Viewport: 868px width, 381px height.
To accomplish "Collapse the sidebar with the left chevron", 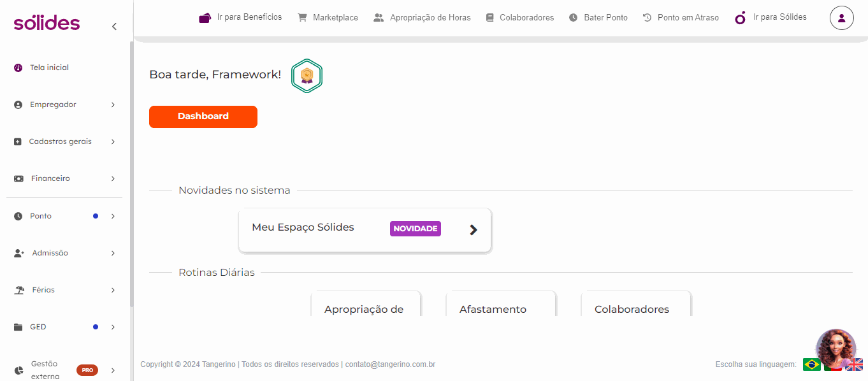I will click(114, 26).
